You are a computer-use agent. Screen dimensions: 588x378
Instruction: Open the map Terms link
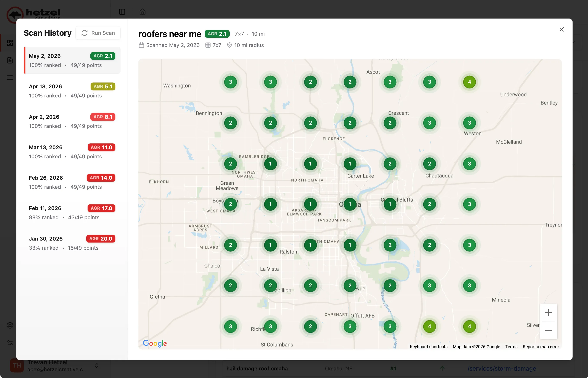[x=511, y=347]
